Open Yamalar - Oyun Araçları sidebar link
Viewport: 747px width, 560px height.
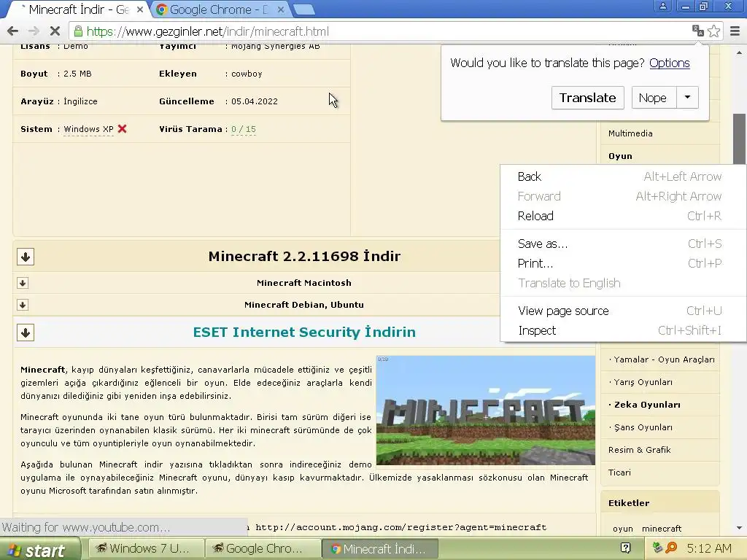pyautogui.click(x=664, y=359)
